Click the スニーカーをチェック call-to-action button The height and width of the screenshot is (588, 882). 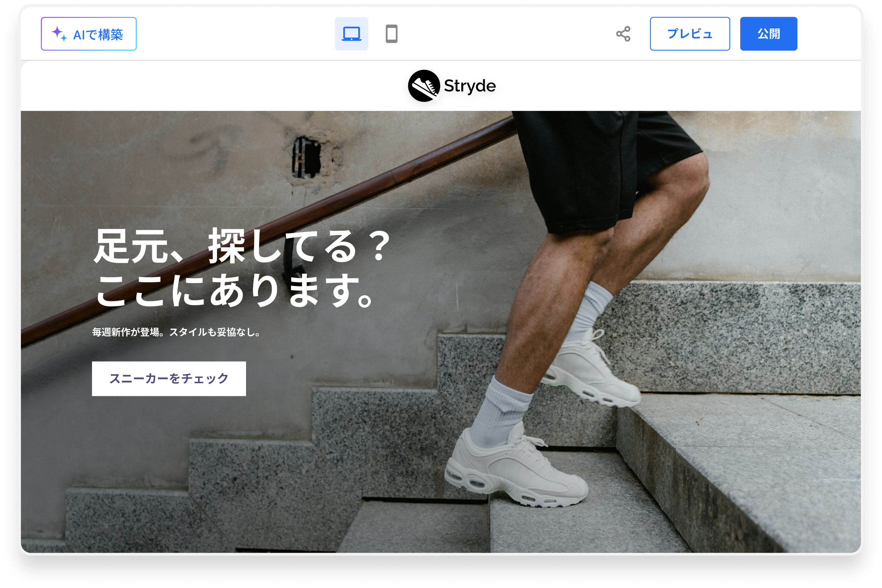point(169,378)
